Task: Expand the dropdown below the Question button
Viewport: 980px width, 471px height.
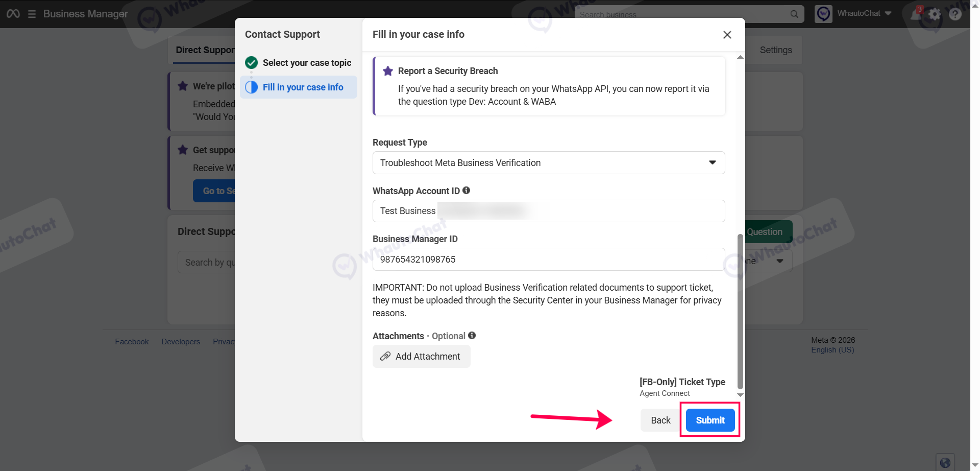Action: [x=770, y=261]
